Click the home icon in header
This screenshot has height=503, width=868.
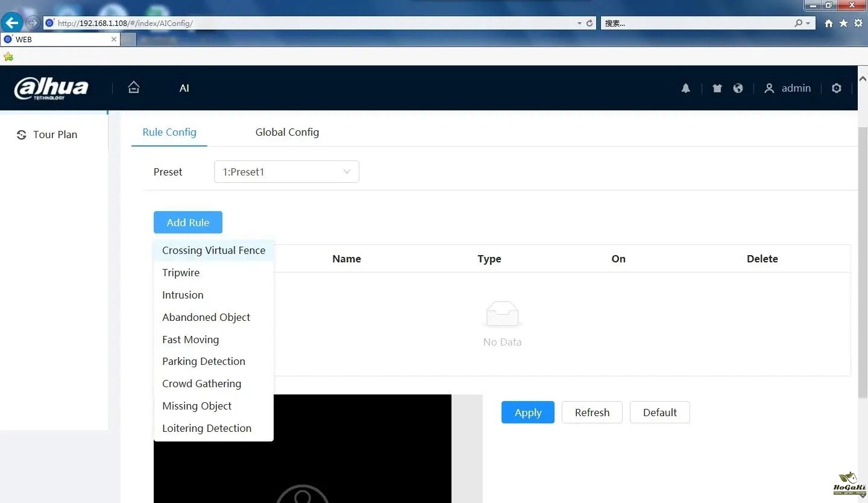134,87
